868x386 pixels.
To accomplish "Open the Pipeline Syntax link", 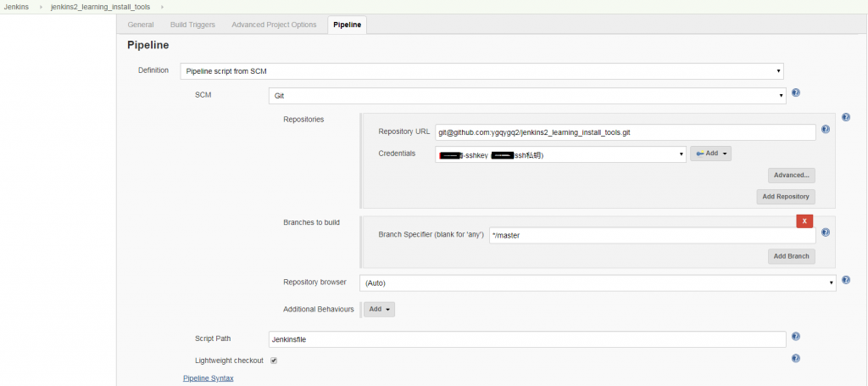I will pos(209,378).
